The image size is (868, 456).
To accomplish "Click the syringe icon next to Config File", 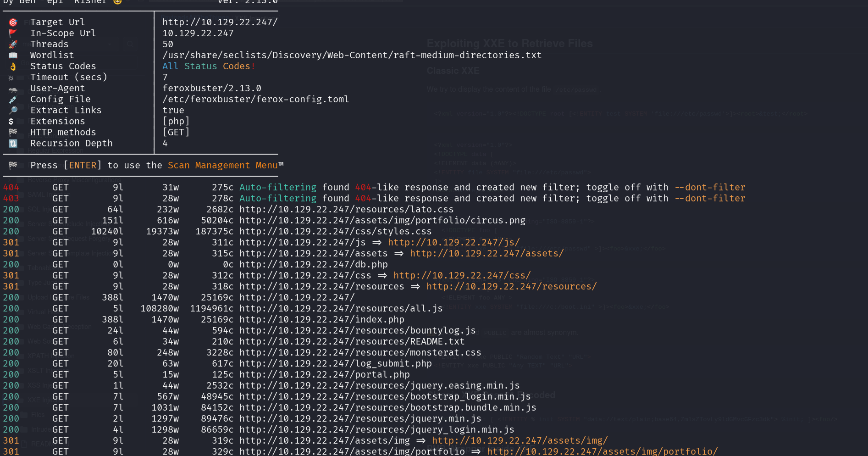I will click(13, 100).
